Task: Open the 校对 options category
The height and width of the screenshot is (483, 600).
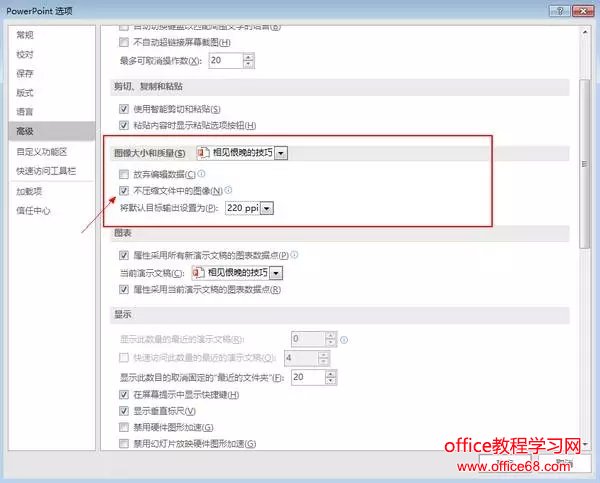Action: [x=25, y=54]
